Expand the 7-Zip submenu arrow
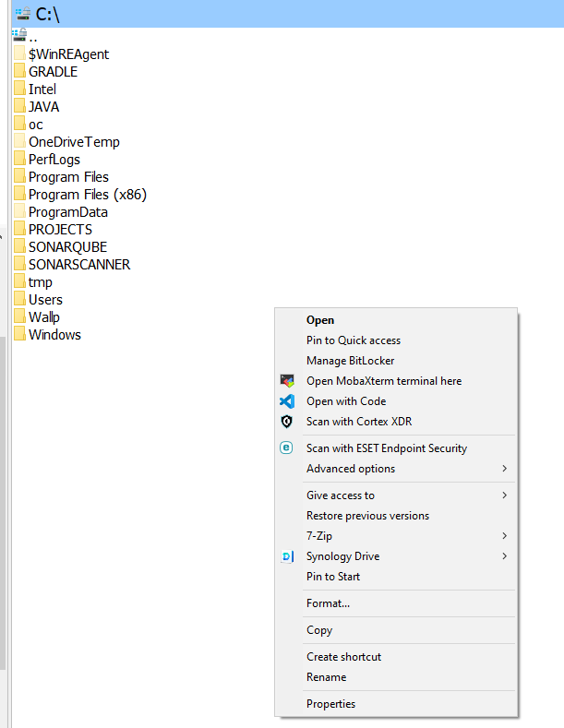 pos(505,536)
